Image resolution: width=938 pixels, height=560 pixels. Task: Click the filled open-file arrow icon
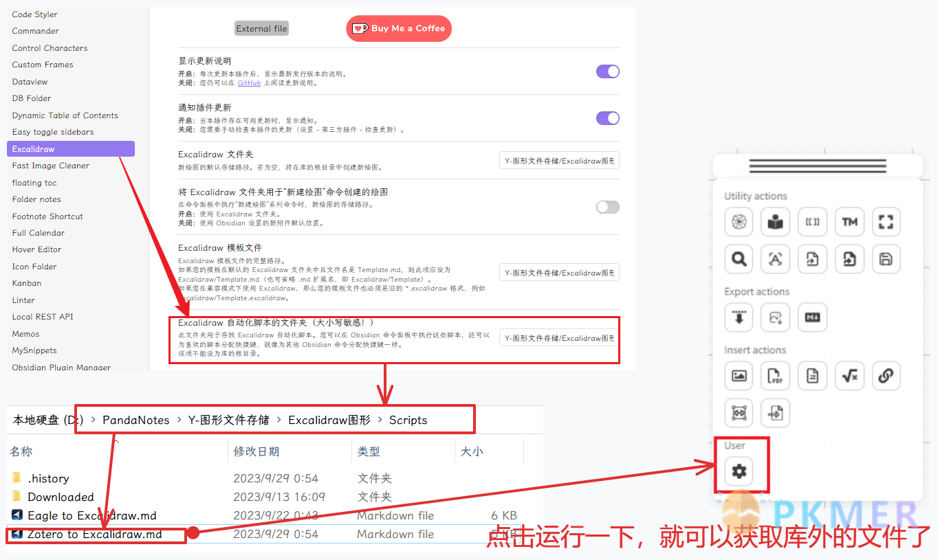pos(849,259)
